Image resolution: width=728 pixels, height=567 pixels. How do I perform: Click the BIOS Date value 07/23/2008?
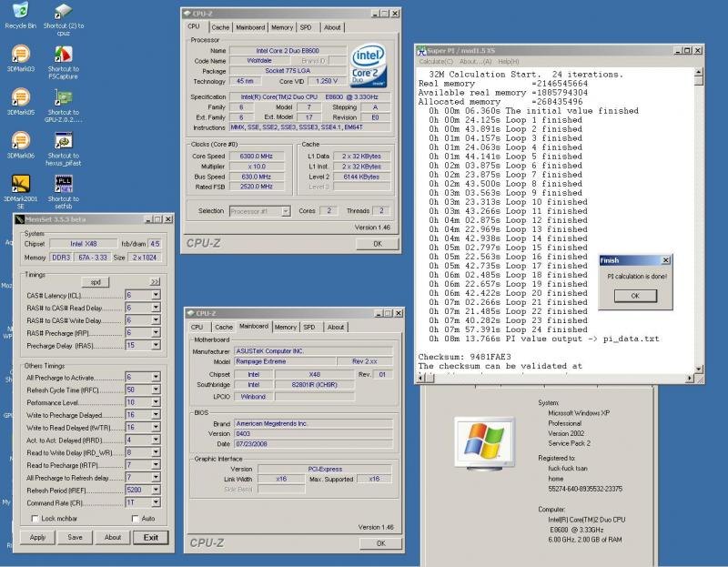313,443
